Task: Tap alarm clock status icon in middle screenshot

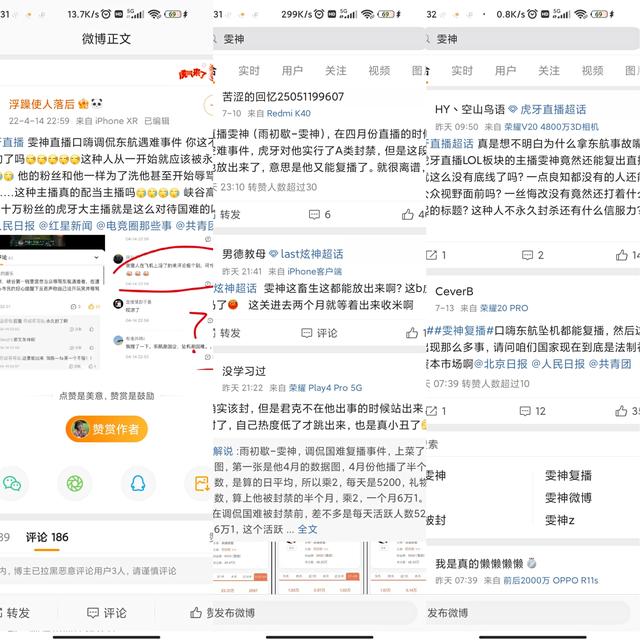Action: point(319,14)
